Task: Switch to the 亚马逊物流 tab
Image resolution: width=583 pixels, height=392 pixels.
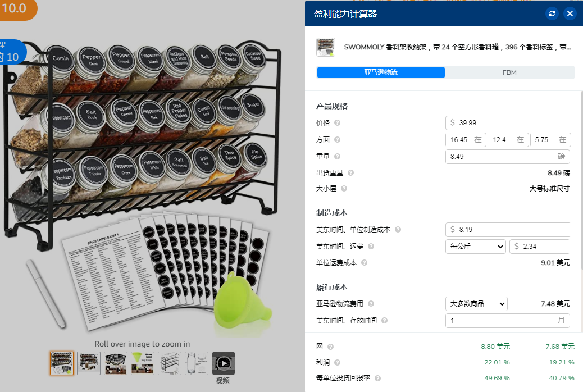Action: coord(381,72)
